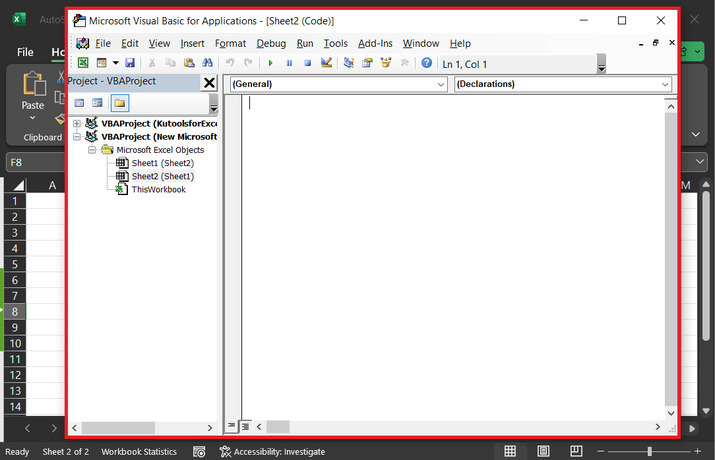The height and width of the screenshot is (460, 715).
Task: Toggle Folders view in Project panel
Action: (x=119, y=103)
